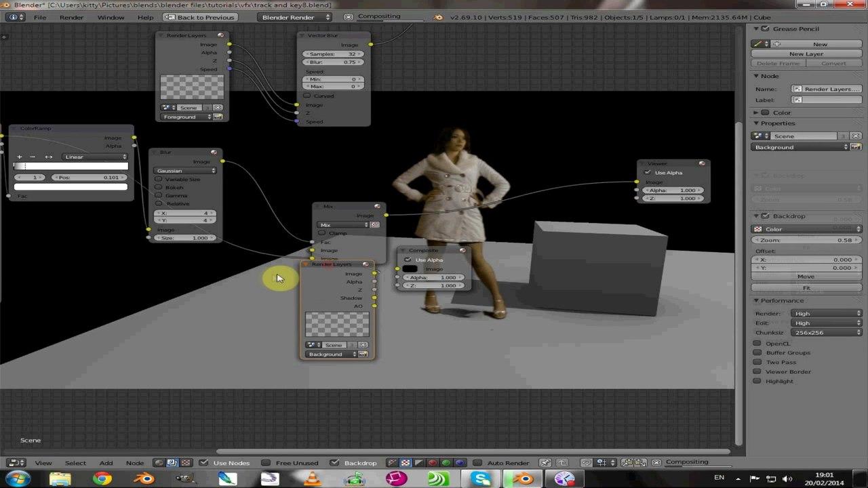Collapse the Grease Pencil panel

pyautogui.click(x=756, y=28)
